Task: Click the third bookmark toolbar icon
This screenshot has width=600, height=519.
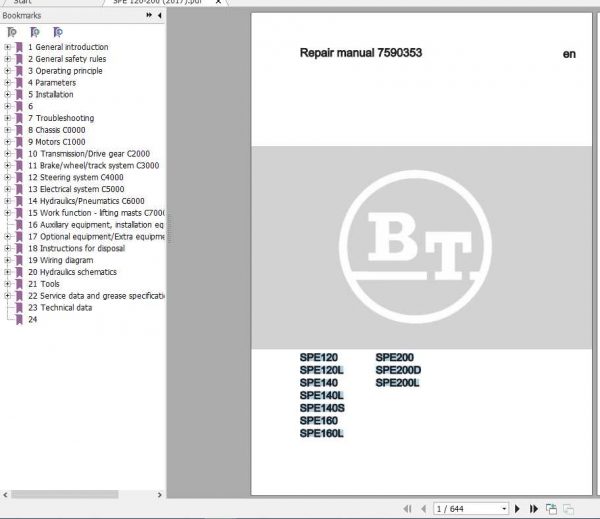Action: [58, 32]
